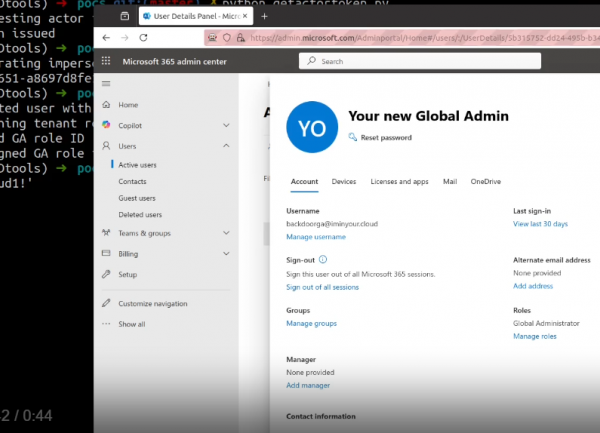Expand the Teams & groups section
The image size is (600, 433).
pyautogui.click(x=226, y=233)
